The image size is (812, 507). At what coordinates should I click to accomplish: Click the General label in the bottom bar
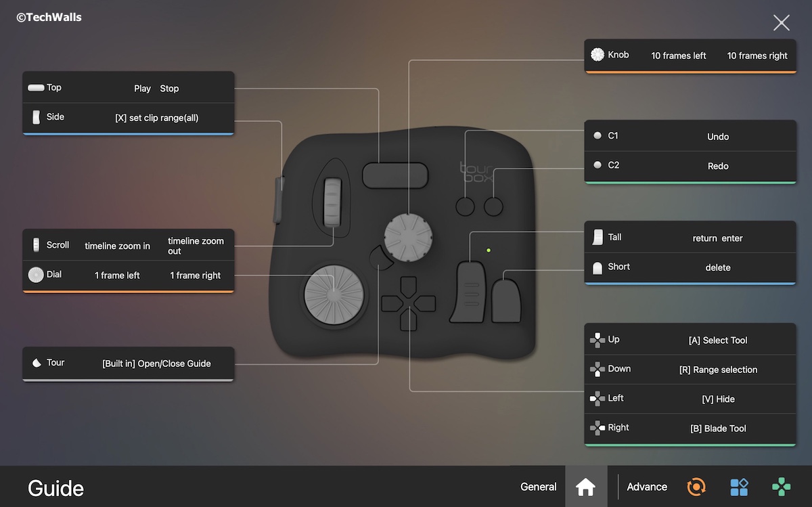pyautogui.click(x=539, y=487)
